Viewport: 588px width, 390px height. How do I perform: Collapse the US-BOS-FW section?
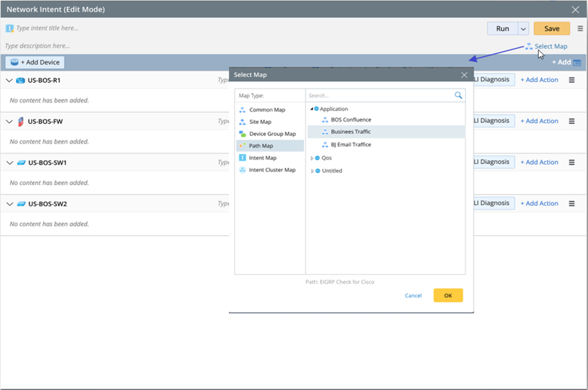tap(9, 122)
